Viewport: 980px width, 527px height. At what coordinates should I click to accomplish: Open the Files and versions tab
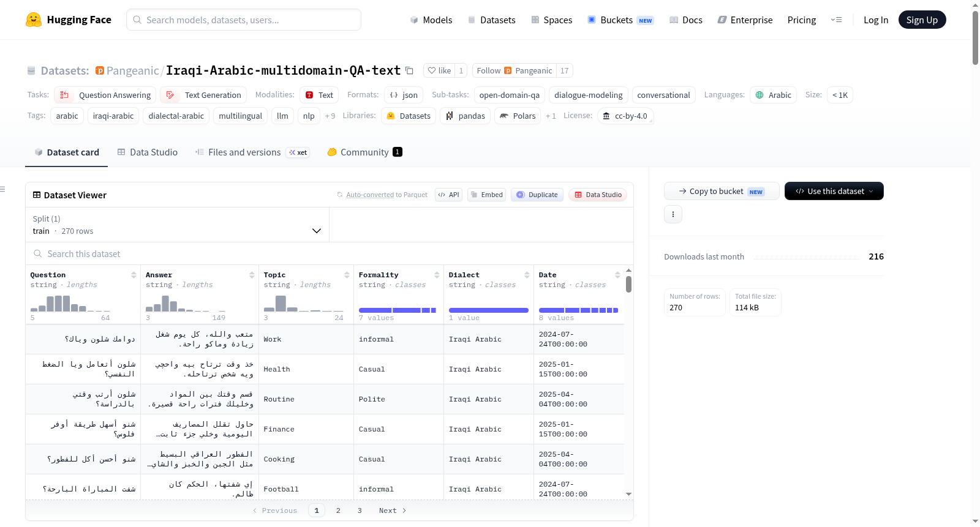(x=252, y=152)
